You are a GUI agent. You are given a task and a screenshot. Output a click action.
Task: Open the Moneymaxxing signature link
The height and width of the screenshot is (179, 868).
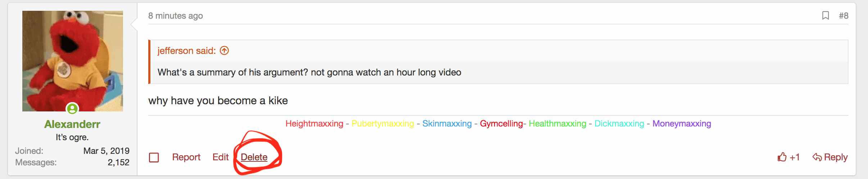point(682,124)
